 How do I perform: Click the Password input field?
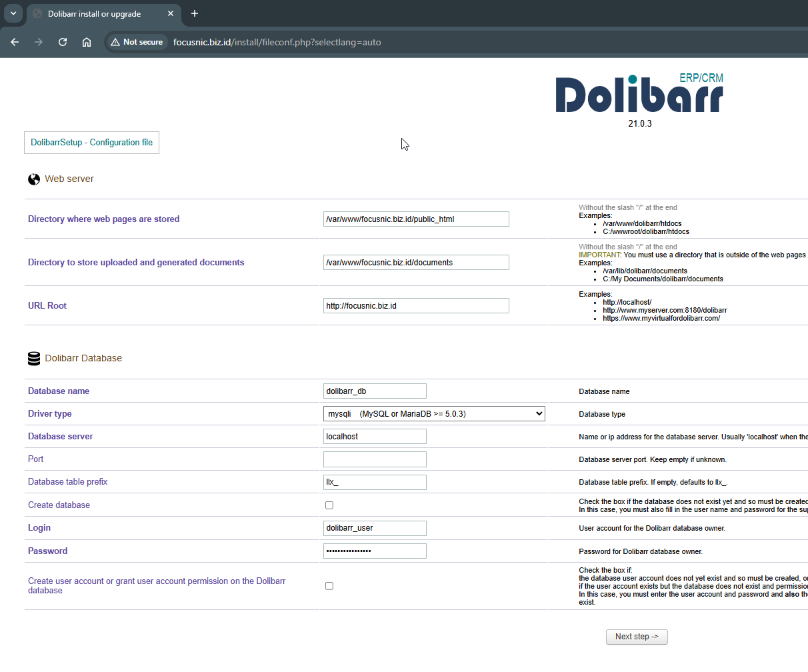pos(375,551)
